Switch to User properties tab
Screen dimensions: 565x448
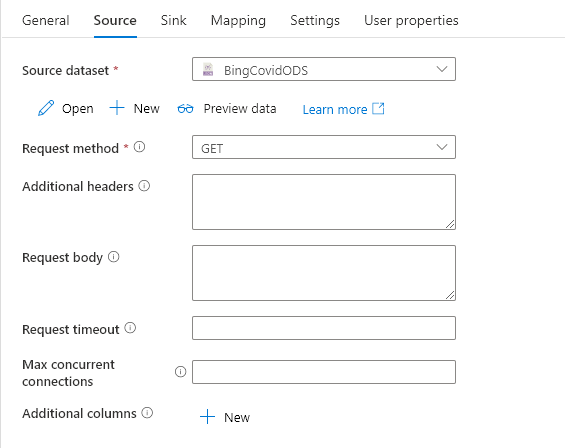tap(411, 21)
